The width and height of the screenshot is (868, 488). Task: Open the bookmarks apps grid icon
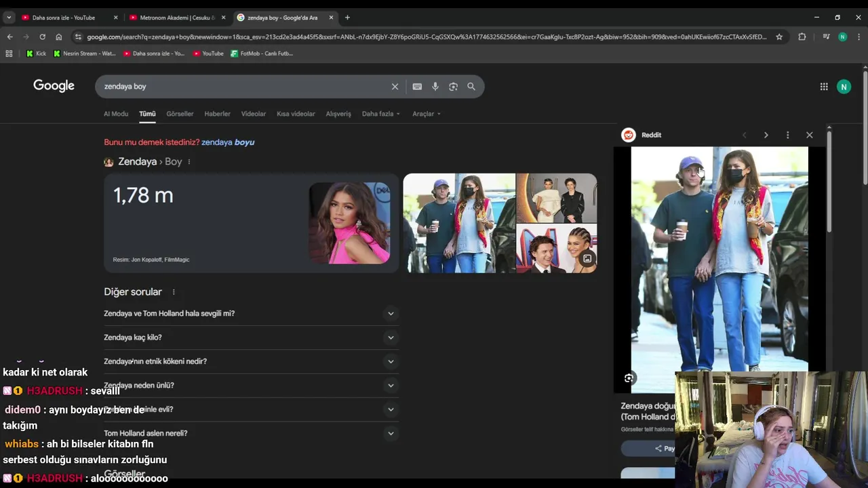point(9,54)
